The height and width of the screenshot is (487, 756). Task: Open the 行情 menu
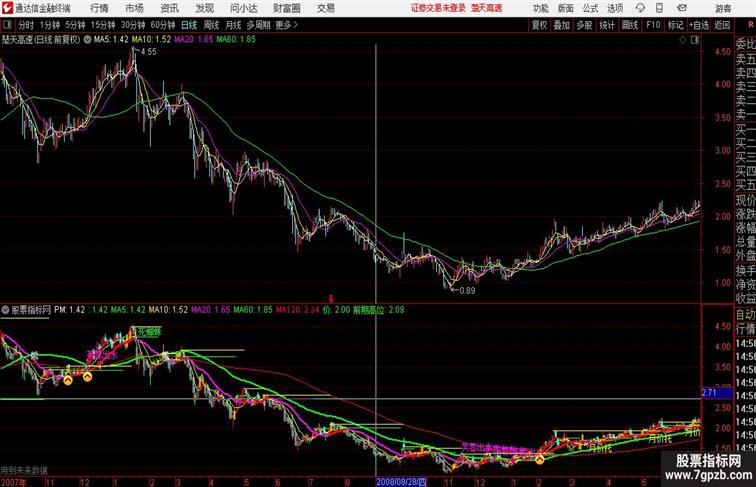[x=99, y=8]
